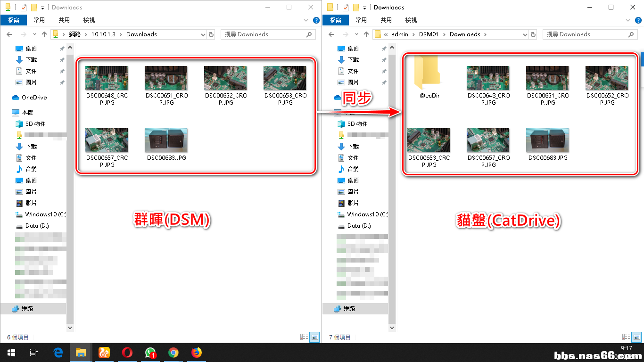The height and width of the screenshot is (362, 644).
Task: Go up one folder in right window
Action: [x=366, y=34]
